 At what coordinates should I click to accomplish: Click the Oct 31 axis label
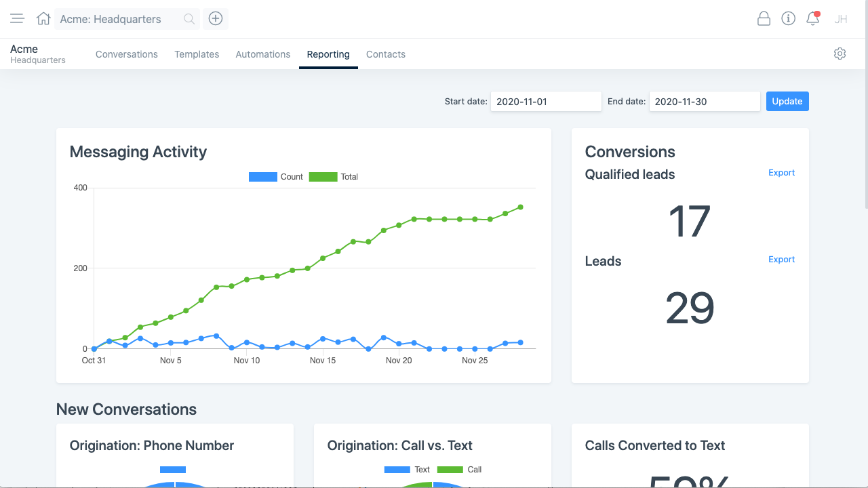point(94,361)
